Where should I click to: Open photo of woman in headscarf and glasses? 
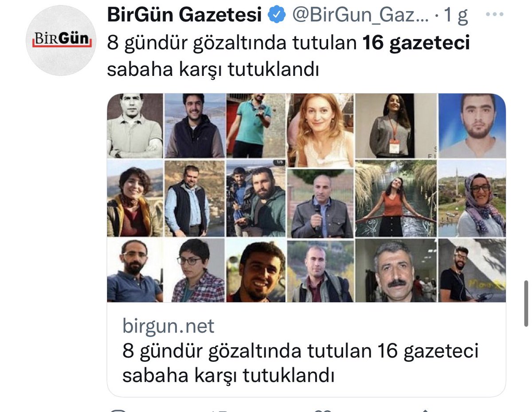(x=472, y=198)
